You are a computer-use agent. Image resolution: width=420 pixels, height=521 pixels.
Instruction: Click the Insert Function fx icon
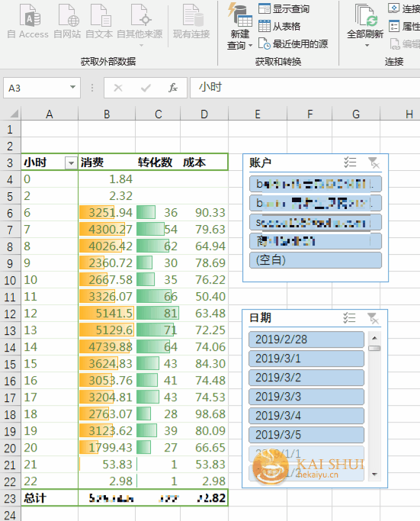pos(172,88)
